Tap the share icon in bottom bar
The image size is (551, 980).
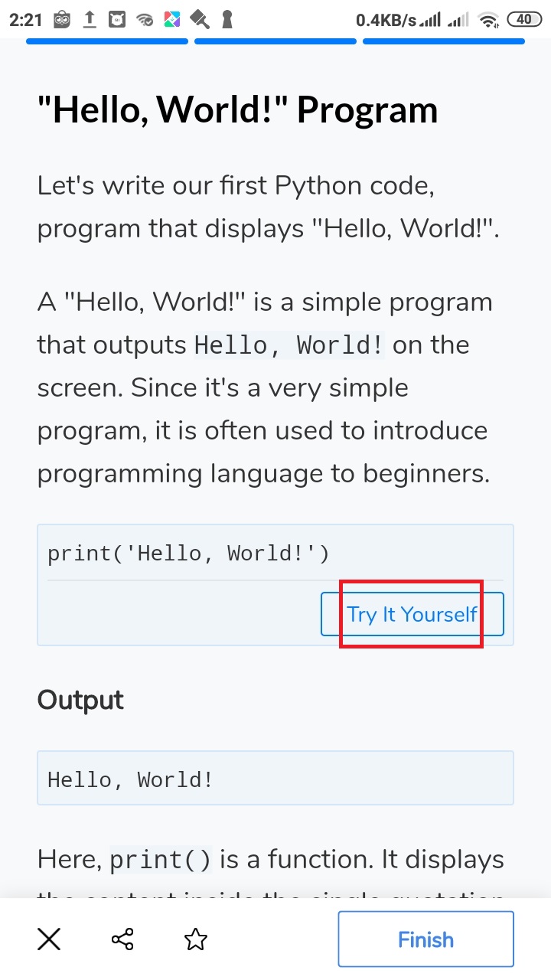click(x=122, y=939)
